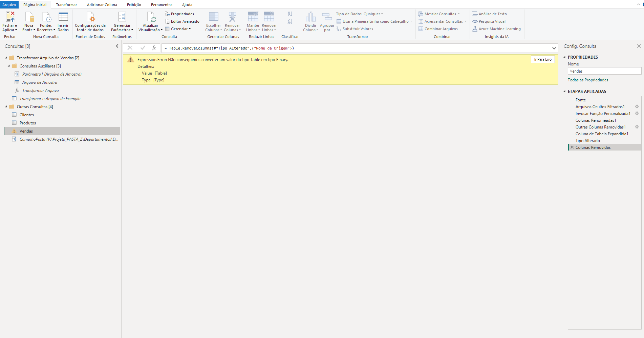Select the CaminhoPasta parameter query
The image size is (644, 338).
point(62,139)
